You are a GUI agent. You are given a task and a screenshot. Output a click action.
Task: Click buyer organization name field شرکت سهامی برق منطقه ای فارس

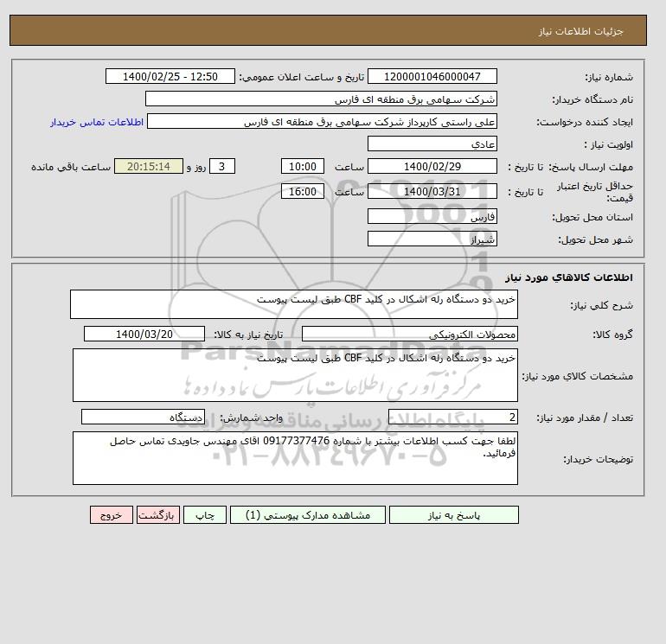point(321,99)
